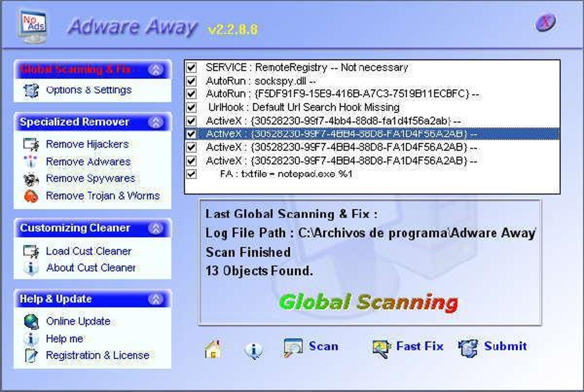Collapse the Help & Update panel
This screenshot has height=392, width=584.
tap(156, 299)
